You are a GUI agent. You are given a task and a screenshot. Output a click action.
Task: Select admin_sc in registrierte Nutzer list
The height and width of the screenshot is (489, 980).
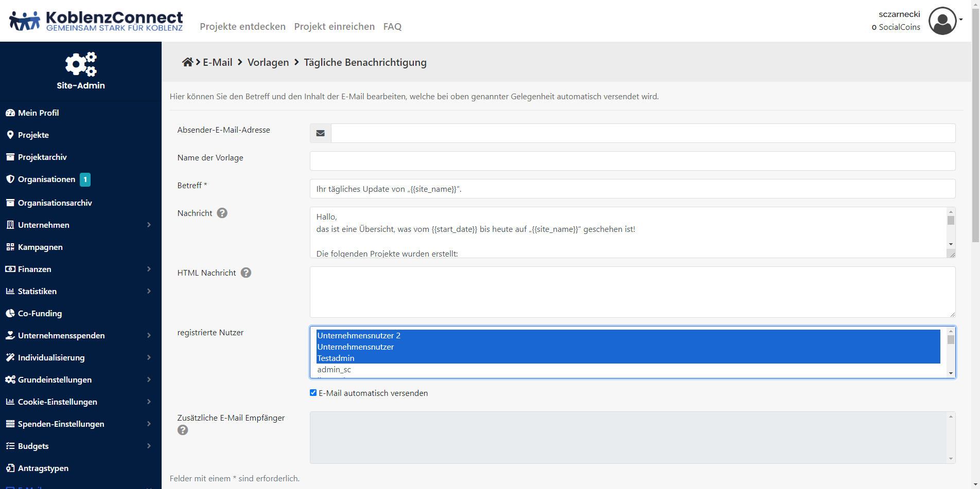(334, 369)
